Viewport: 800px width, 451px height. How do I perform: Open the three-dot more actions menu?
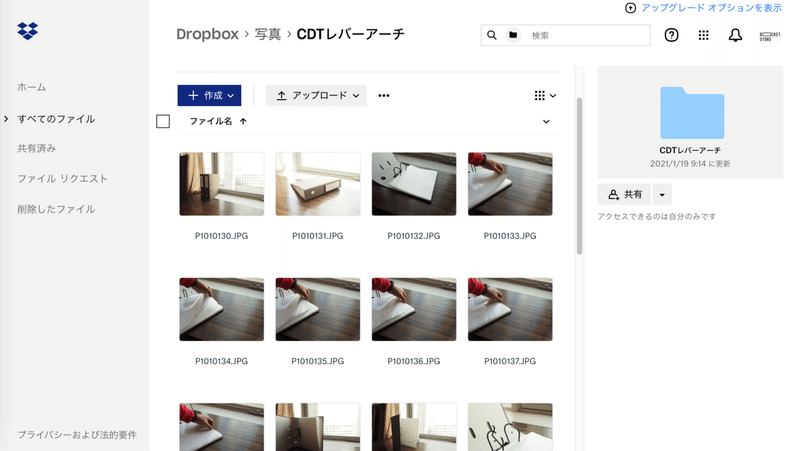pos(384,95)
